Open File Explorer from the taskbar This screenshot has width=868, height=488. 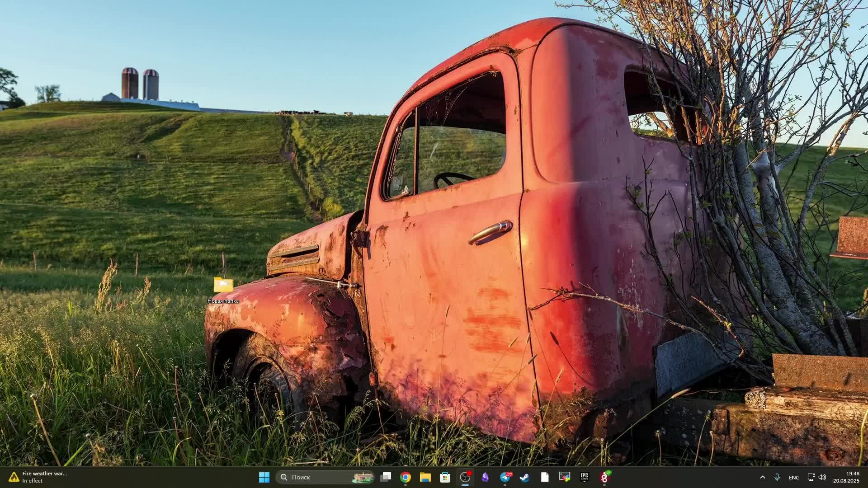425,477
